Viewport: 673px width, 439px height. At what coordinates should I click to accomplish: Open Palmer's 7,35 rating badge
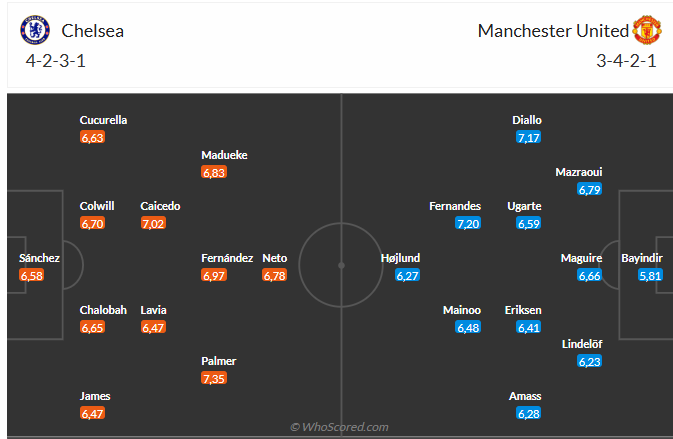point(214,378)
